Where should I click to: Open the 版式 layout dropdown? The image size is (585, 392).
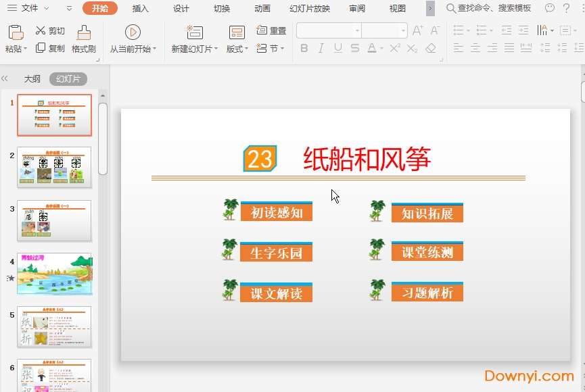tap(236, 48)
